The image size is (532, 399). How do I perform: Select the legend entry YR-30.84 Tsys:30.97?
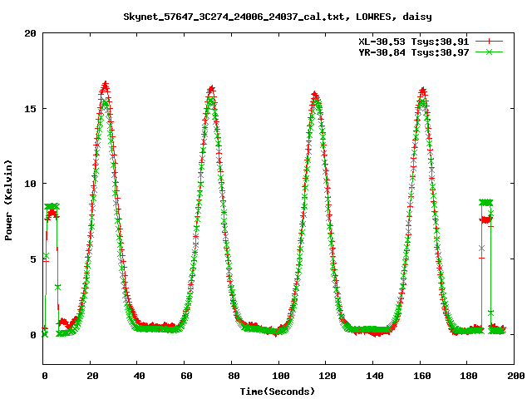click(414, 52)
